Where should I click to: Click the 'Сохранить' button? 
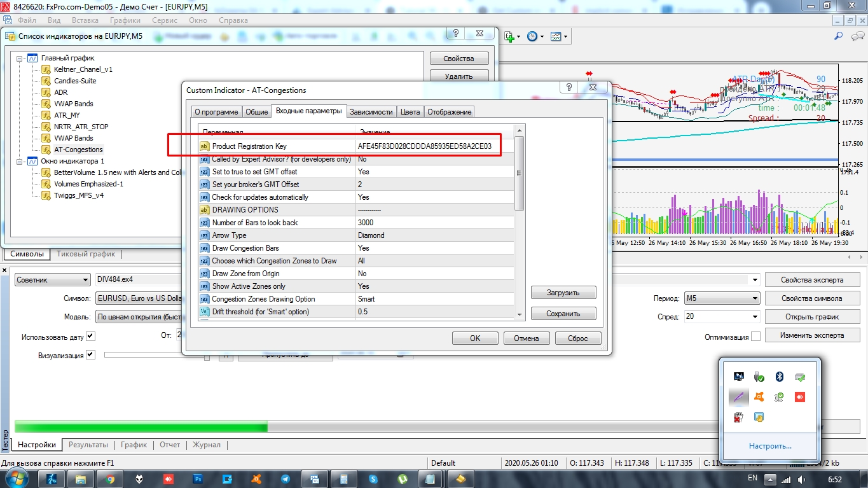563,314
